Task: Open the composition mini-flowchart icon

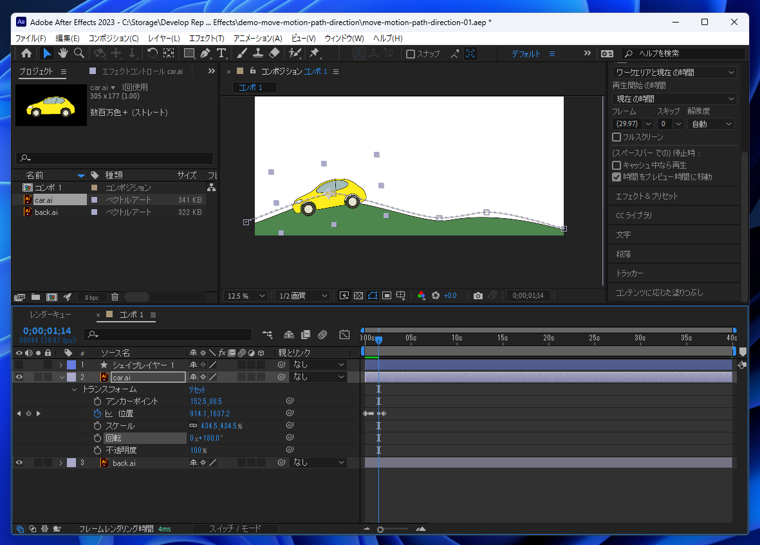Action: [267, 335]
